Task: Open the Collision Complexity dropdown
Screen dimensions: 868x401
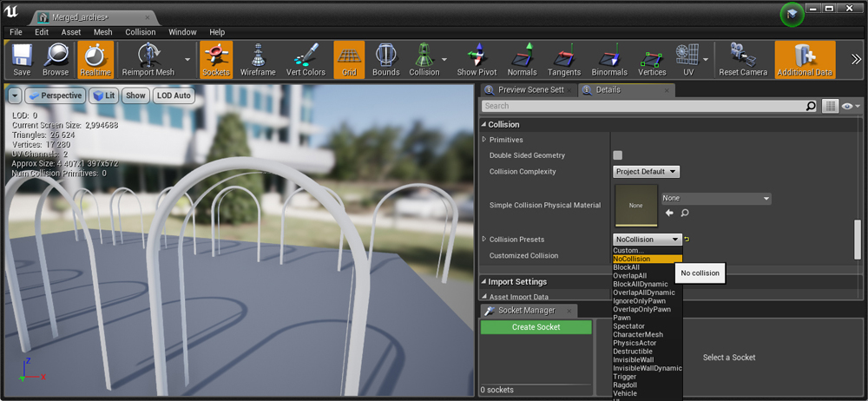Action: [x=647, y=172]
